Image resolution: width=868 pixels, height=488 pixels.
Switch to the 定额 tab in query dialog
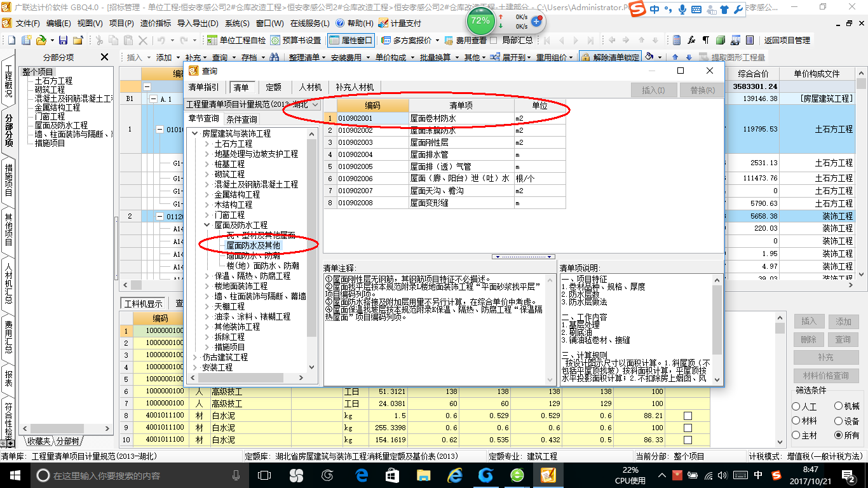pyautogui.click(x=273, y=87)
